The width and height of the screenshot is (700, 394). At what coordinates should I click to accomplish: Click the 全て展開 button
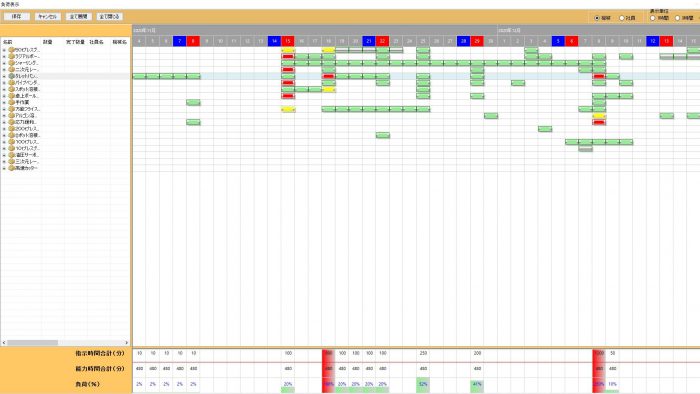pos(79,17)
